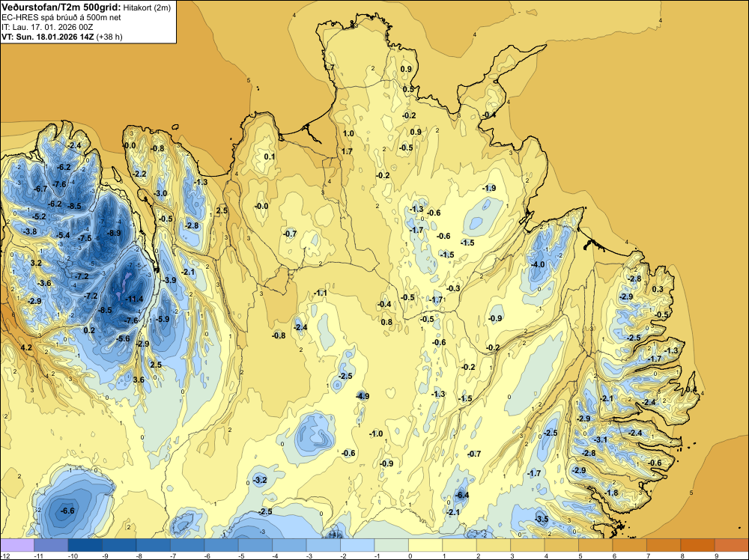Click the legend label '5' in the colour bar
The width and height of the screenshot is (749, 560).
pyautogui.click(x=580, y=556)
